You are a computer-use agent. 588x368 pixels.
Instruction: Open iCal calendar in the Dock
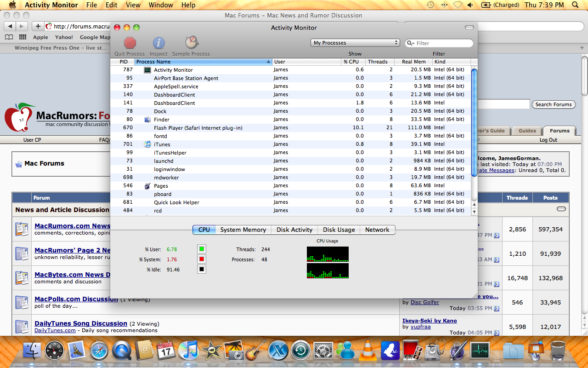pyautogui.click(x=166, y=351)
